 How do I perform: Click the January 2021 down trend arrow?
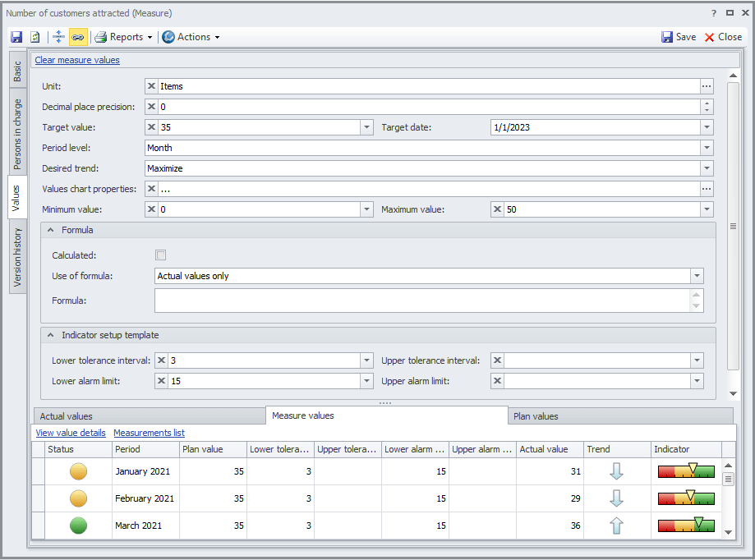616,471
